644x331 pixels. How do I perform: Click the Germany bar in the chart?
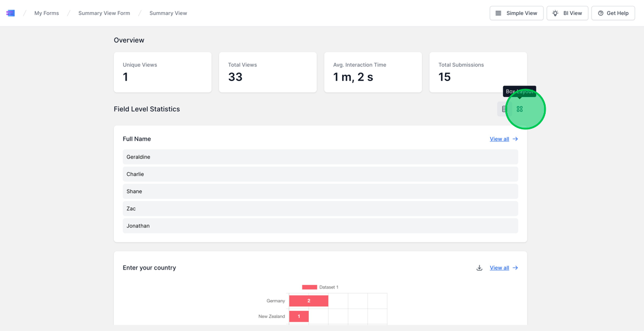point(308,301)
